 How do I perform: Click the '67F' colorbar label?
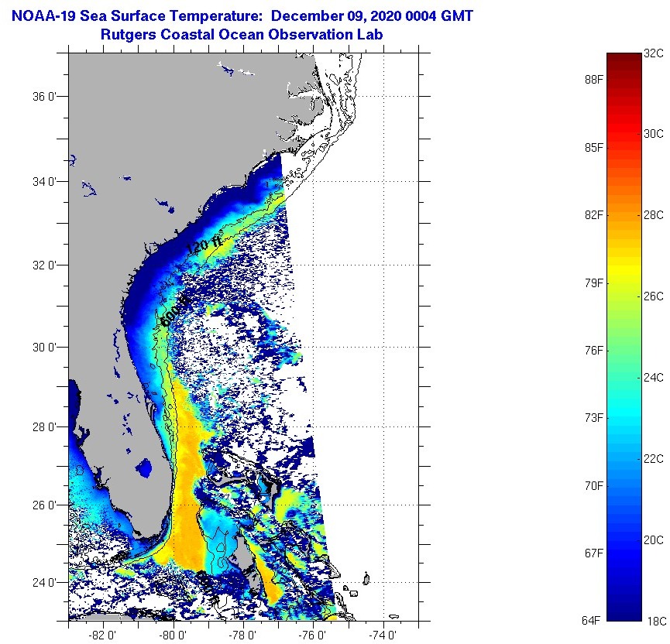(594, 553)
